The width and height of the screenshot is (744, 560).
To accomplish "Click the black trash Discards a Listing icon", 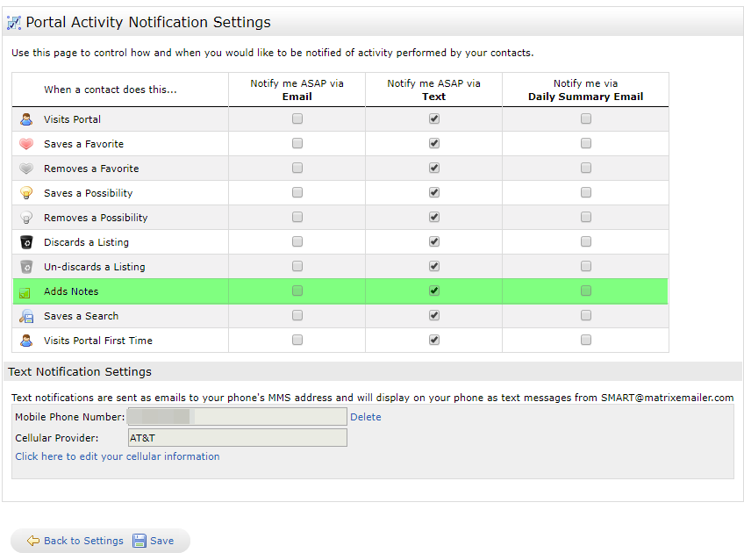I will pyautogui.click(x=26, y=242).
